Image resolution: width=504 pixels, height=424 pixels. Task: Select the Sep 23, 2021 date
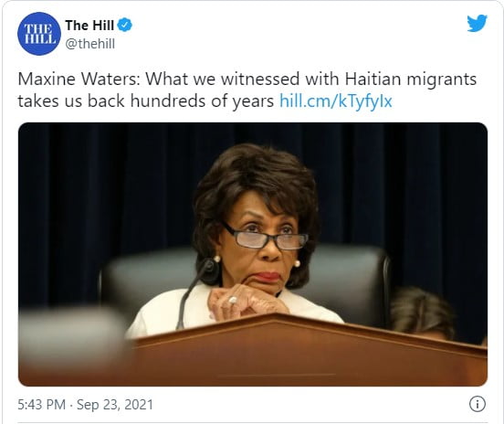(x=115, y=405)
